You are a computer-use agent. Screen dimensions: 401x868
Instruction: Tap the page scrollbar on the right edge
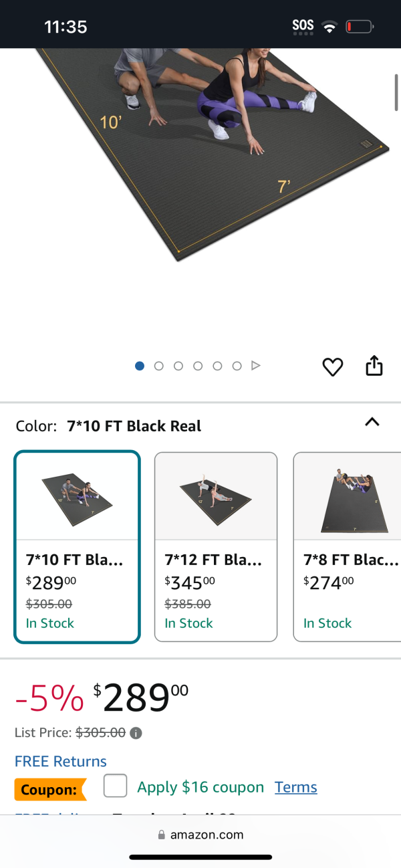[x=397, y=92]
